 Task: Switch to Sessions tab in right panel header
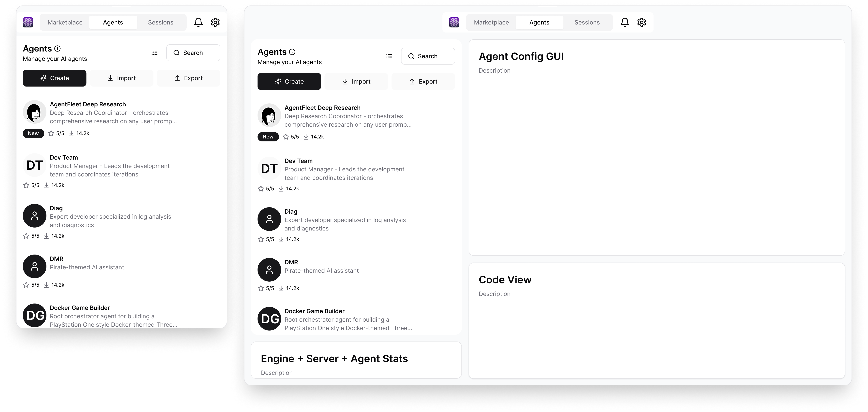click(587, 22)
